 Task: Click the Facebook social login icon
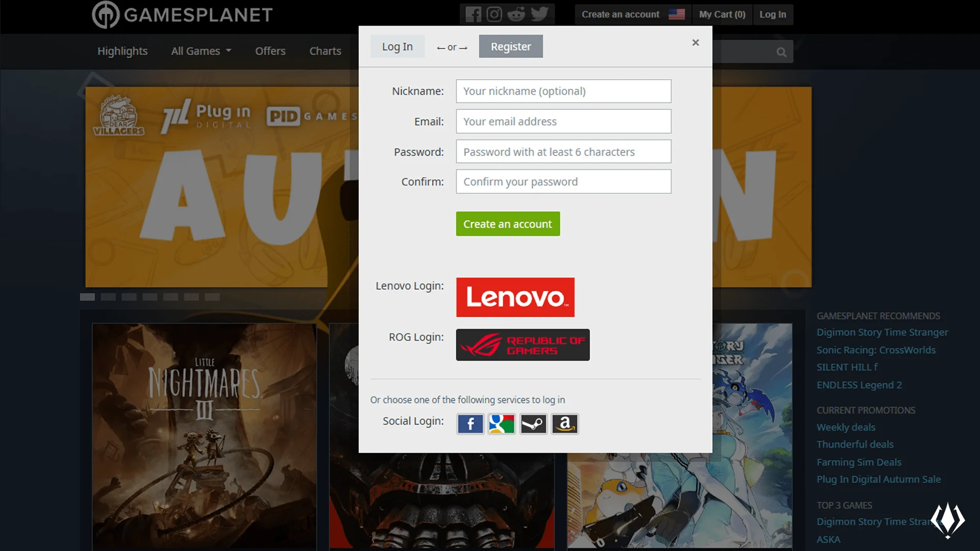coord(470,423)
